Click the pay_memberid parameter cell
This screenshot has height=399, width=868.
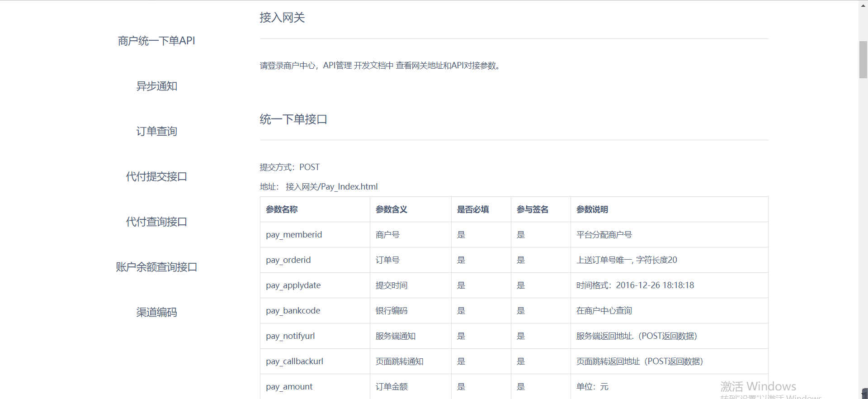click(x=294, y=235)
